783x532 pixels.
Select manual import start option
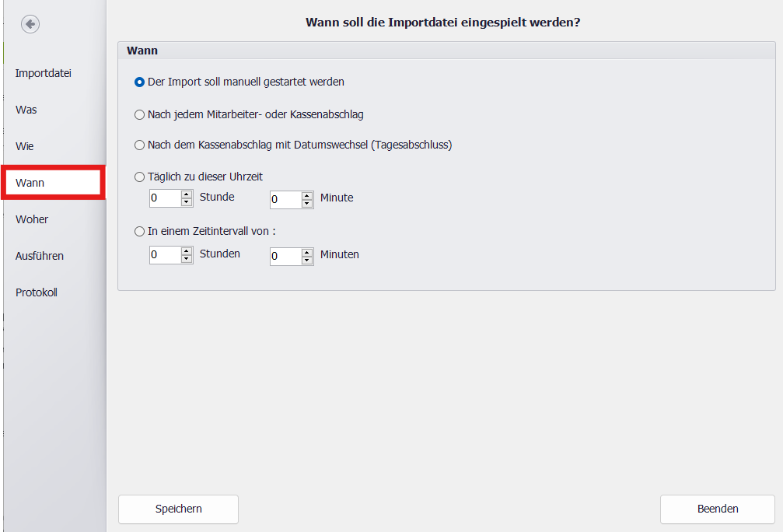click(140, 82)
